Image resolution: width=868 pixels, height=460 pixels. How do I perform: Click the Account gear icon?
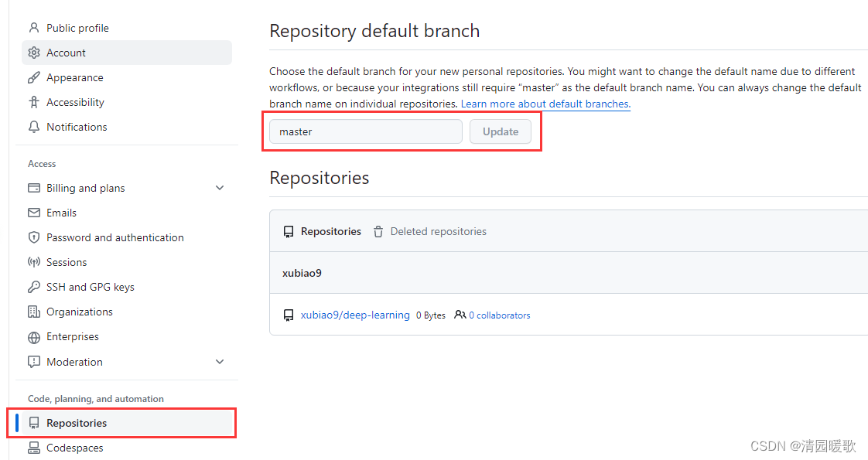(34, 53)
